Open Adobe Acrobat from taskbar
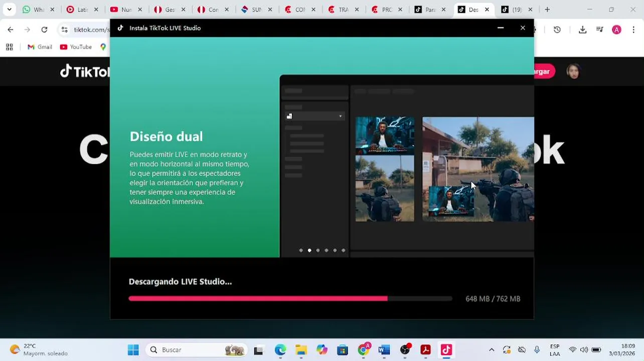 [x=426, y=350]
